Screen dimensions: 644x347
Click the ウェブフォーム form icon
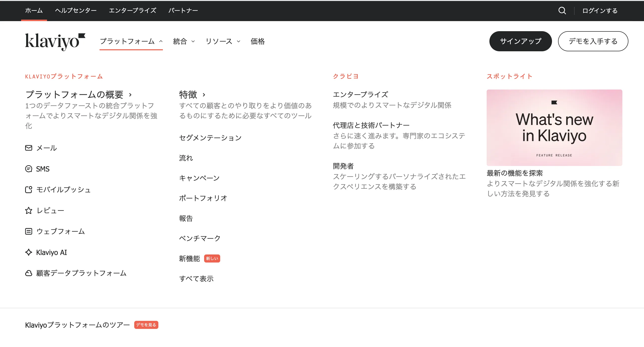(29, 231)
